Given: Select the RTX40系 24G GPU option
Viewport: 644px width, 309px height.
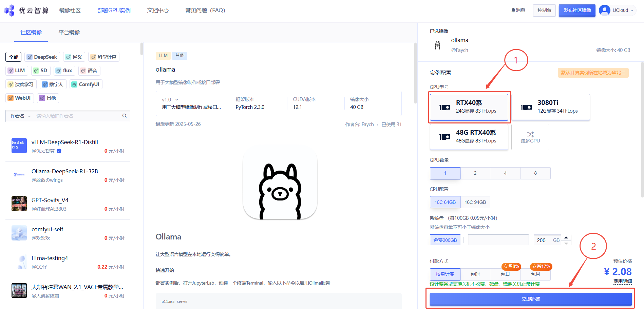Looking at the screenshot, I should 469,107.
